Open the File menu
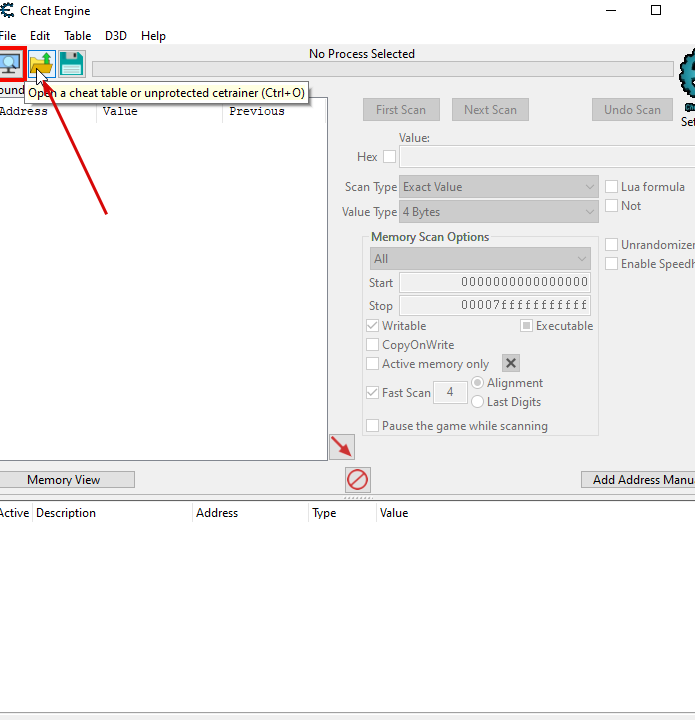 coord(8,36)
